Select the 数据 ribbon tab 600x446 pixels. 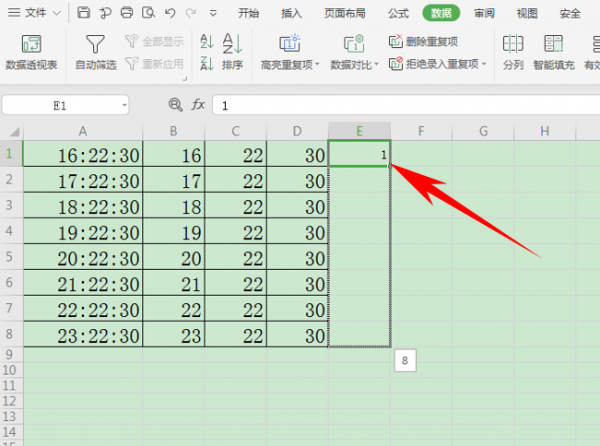point(441,13)
